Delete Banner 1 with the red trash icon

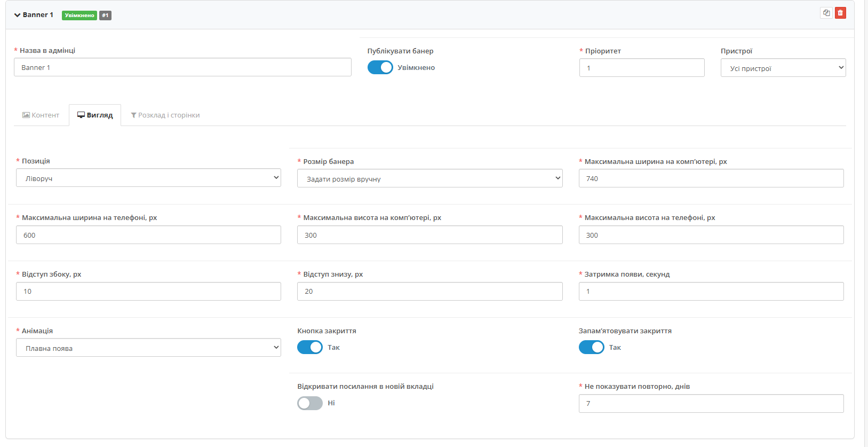840,13
